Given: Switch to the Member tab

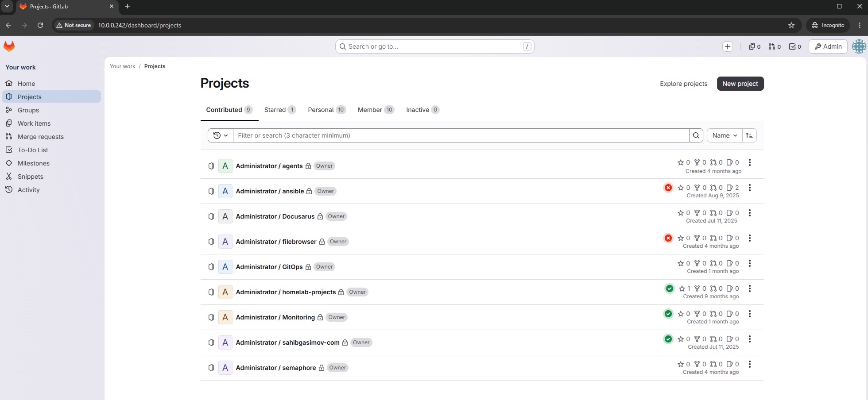Looking at the screenshot, I should (x=376, y=110).
